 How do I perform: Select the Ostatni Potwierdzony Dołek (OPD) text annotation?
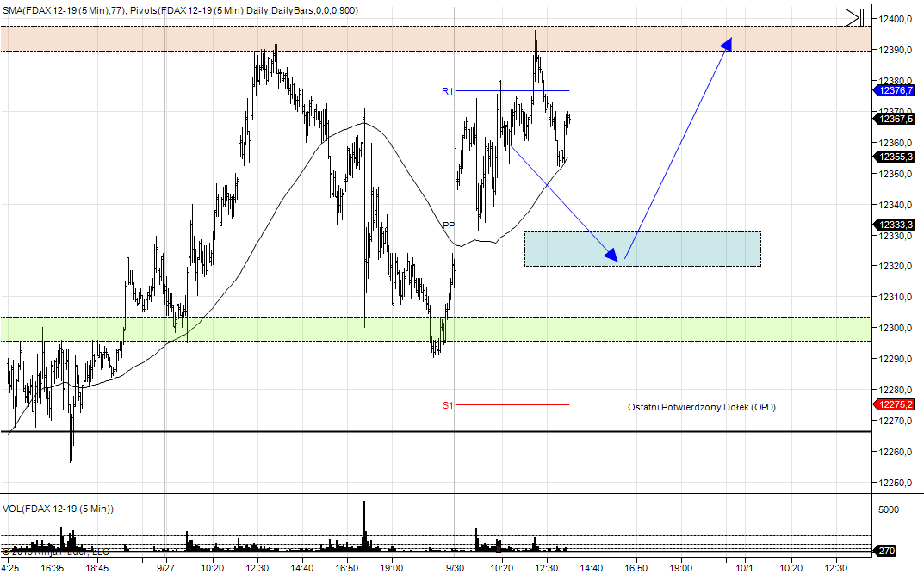[x=701, y=407]
